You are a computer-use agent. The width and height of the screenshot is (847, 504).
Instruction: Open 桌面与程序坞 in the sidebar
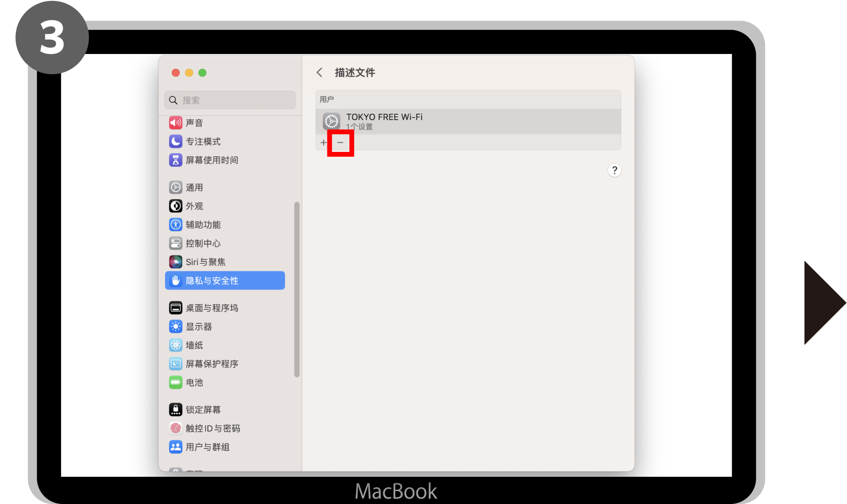212,308
